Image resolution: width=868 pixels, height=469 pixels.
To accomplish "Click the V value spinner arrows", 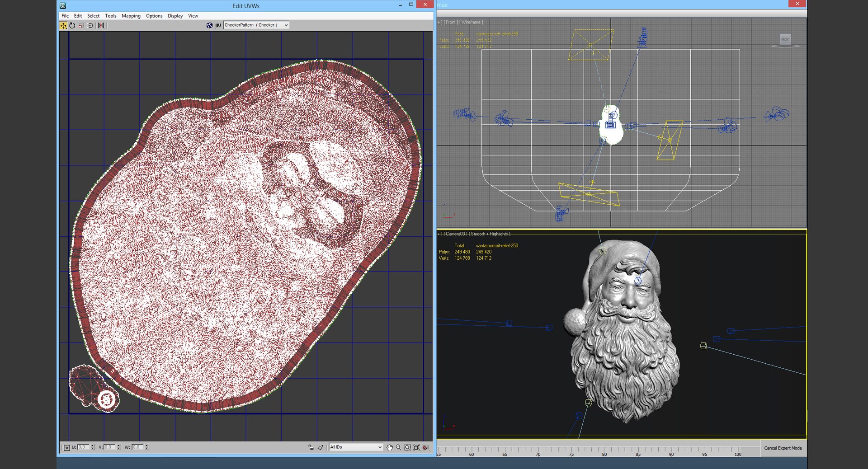I will (118, 447).
